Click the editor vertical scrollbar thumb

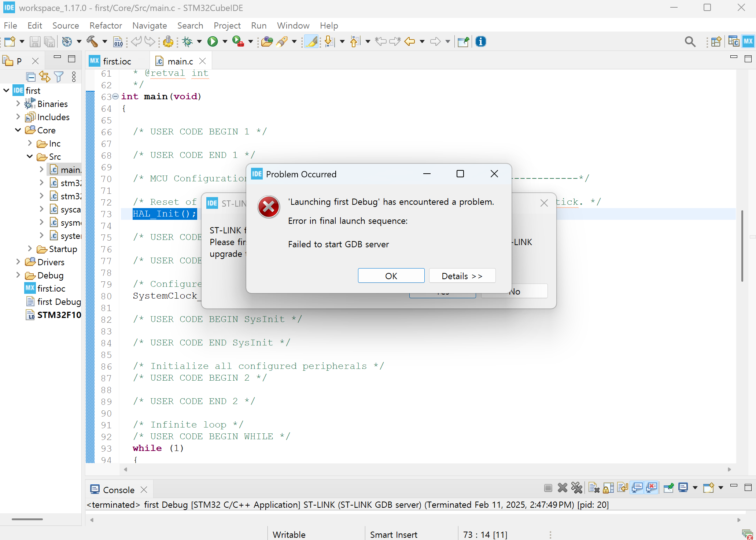point(742,245)
